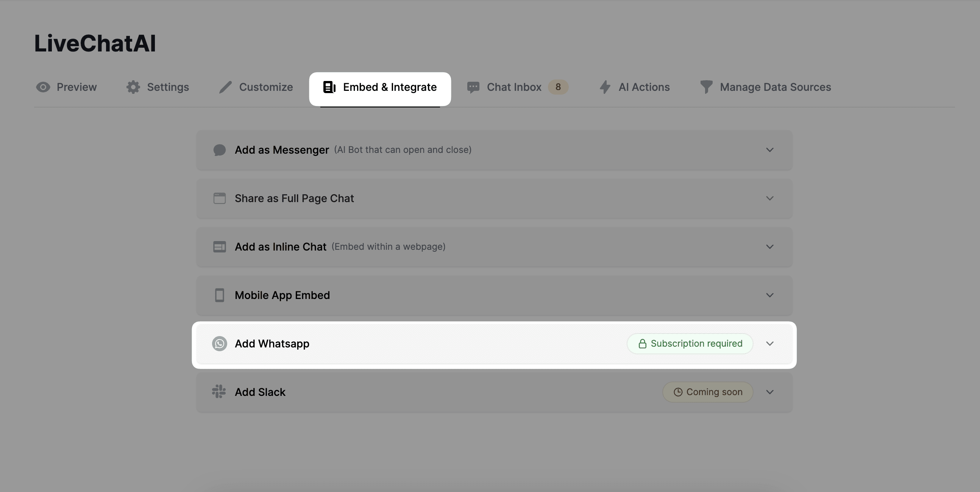Expand the Add Slack section
Image resolution: width=980 pixels, height=492 pixels.
coord(769,392)
